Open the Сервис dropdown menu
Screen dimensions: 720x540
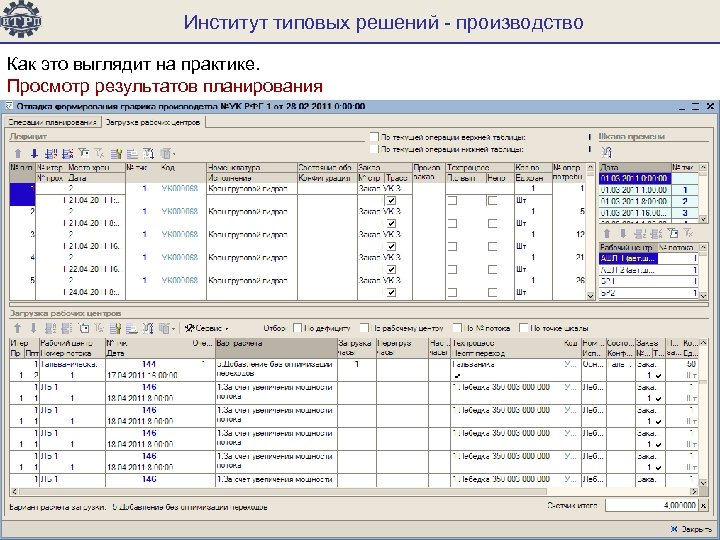(207, 328)
